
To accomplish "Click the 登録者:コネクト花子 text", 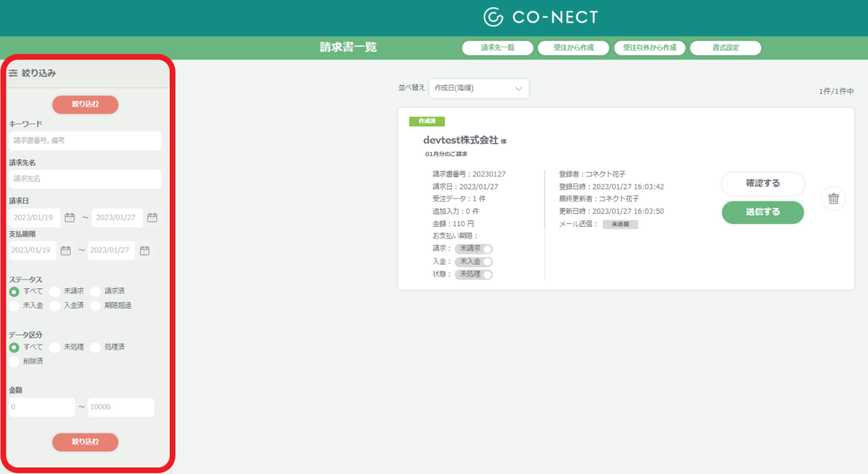I will click(592, 174).
